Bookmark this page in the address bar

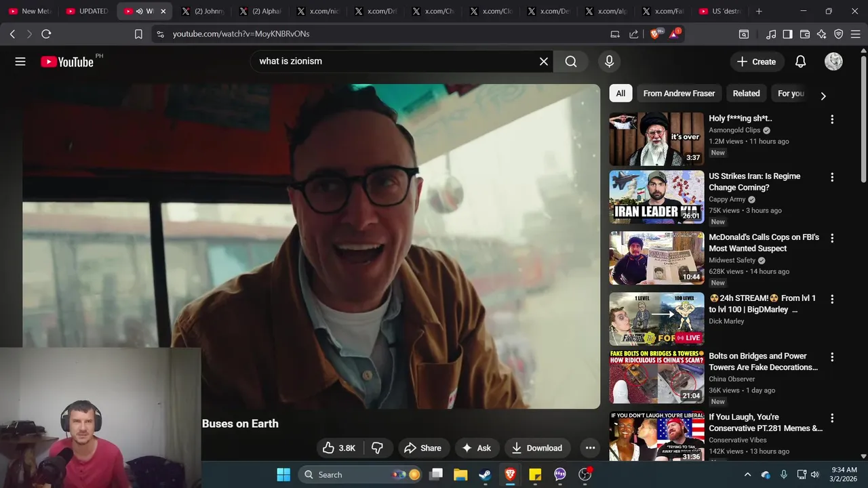(x=138, y=34)
